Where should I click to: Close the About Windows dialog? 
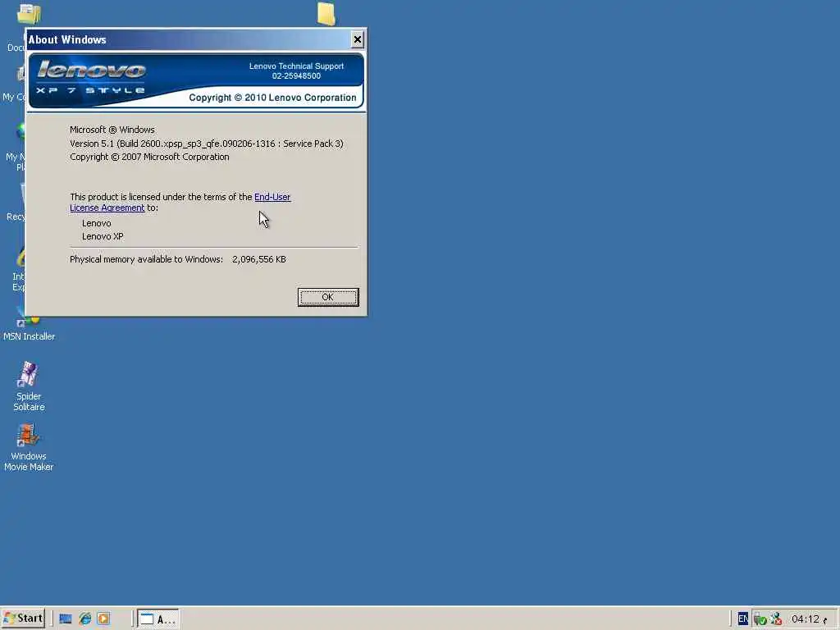coord(358,39)
